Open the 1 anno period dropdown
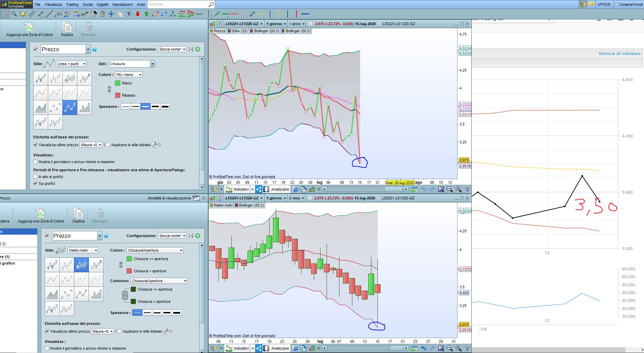The width and height of the screenshot is (644, 353). (296, 24)
